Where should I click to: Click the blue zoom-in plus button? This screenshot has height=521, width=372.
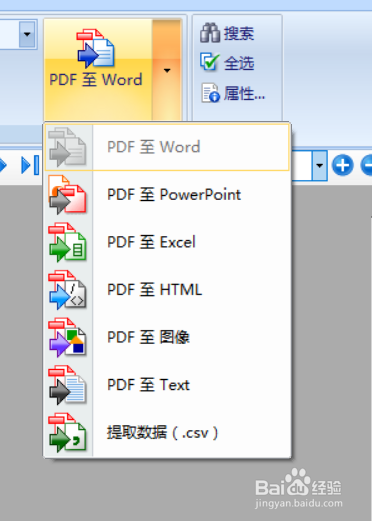(x=343, y=165)
